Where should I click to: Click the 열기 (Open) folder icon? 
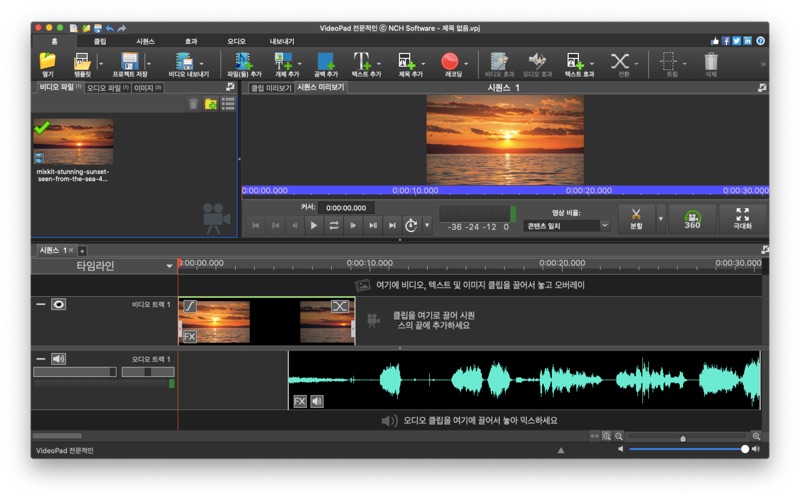47,61
